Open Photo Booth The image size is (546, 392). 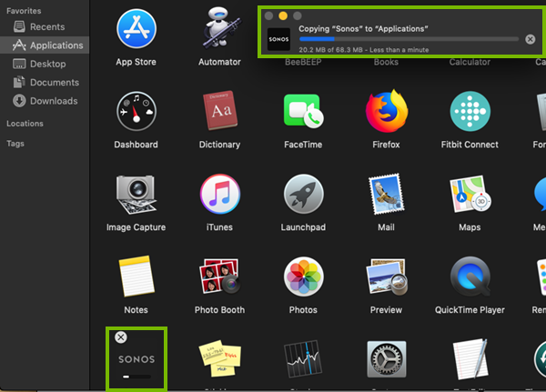(x=219, y=276)
